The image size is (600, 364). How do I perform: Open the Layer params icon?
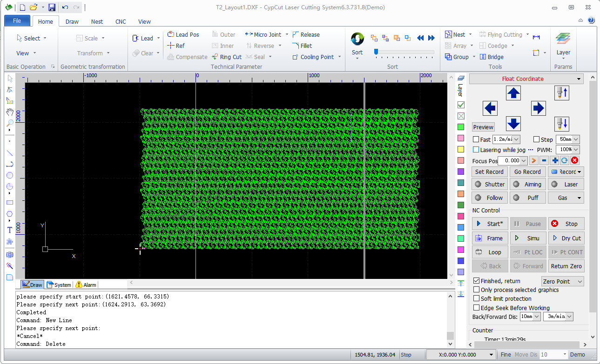pyautogui.click(x=563, y=39)
